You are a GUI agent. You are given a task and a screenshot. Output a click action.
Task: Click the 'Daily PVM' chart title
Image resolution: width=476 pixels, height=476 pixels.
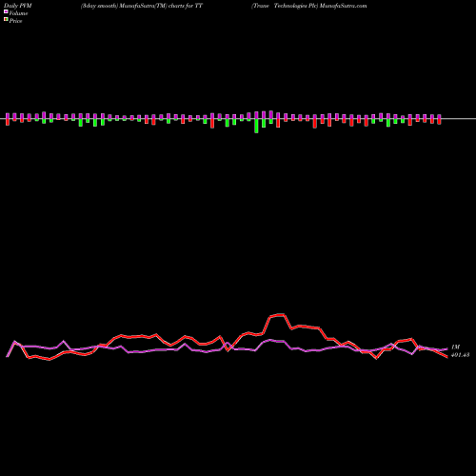(x=18, y=6)
